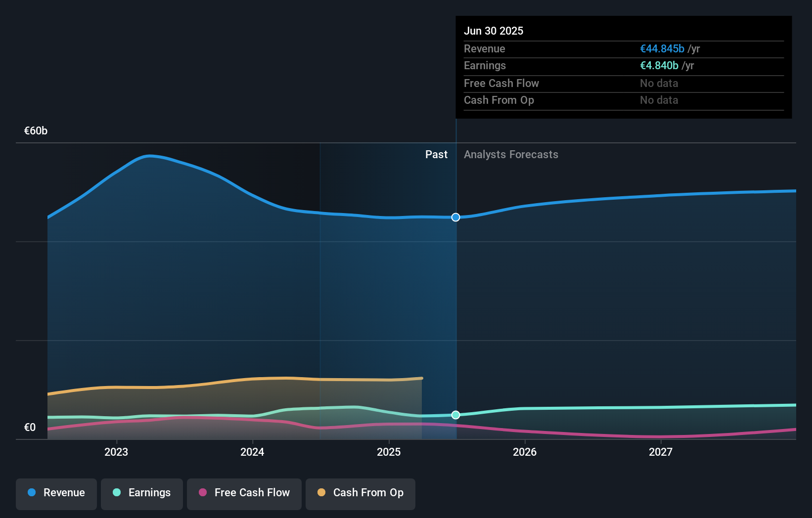Image resolution: width=812 pixels, height=518 pixels.
Task: Toggle the Revenue series visibility
Action: pos(56,493)
